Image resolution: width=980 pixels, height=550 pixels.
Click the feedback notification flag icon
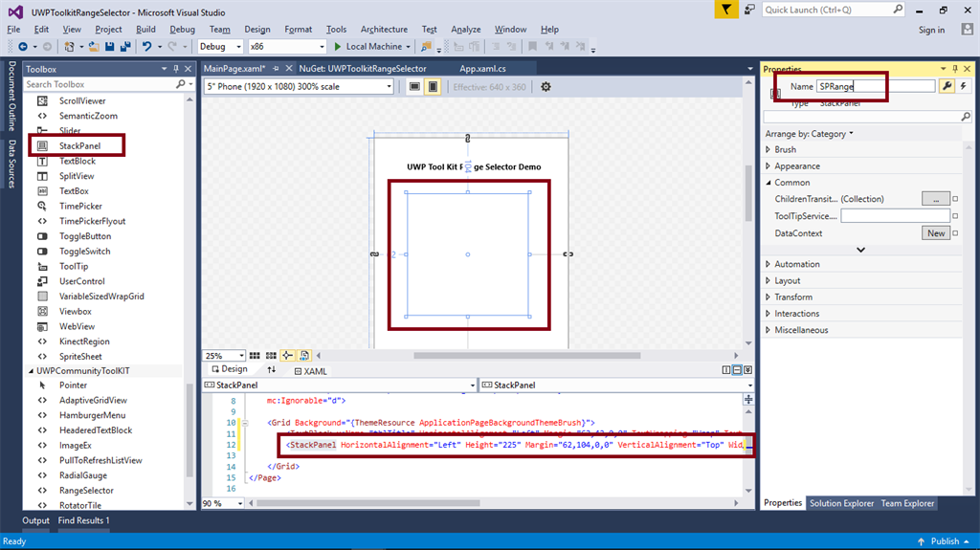pyautogui.click(x=725, y=10)
